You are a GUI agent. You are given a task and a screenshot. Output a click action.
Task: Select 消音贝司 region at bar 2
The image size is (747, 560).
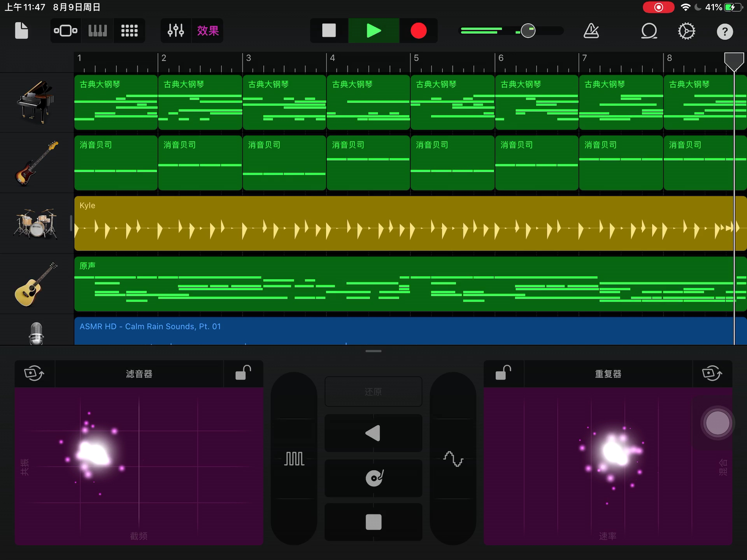(x=200, y=163)
